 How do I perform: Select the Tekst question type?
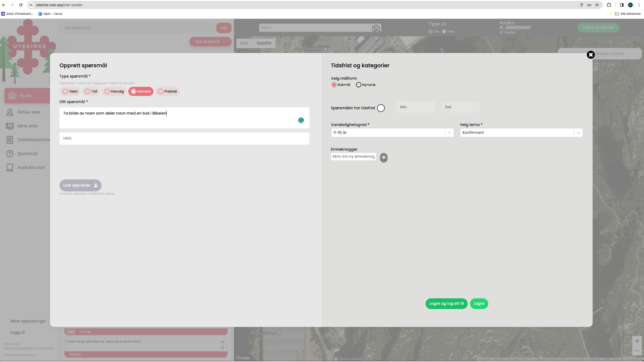[70, 92]
